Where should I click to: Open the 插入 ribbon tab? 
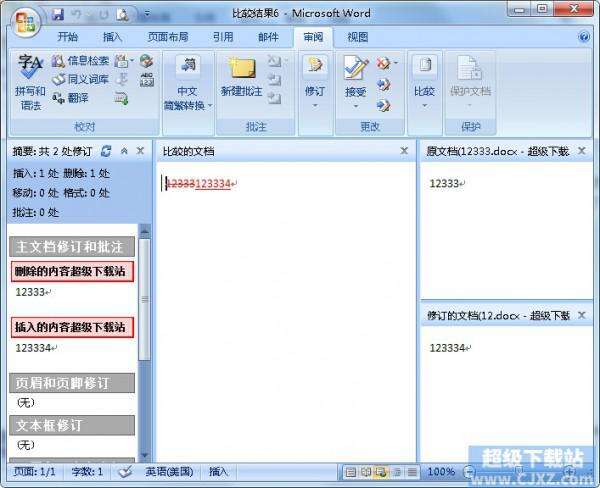pos(112,37)
